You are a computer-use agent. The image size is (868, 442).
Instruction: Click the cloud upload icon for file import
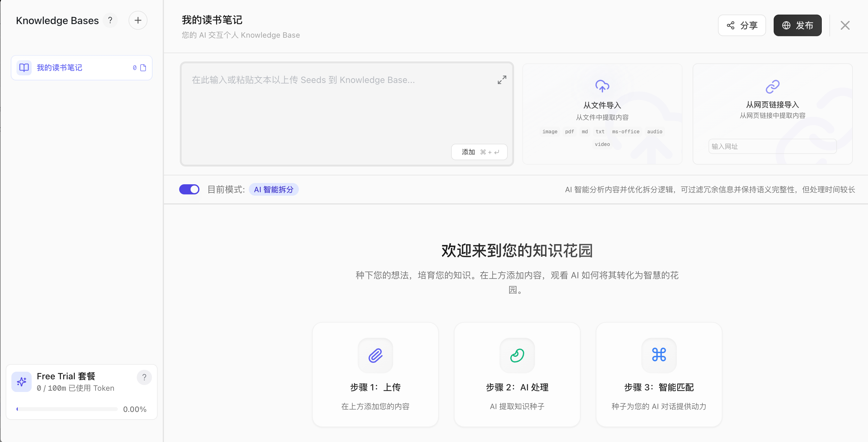coord(602,86)
